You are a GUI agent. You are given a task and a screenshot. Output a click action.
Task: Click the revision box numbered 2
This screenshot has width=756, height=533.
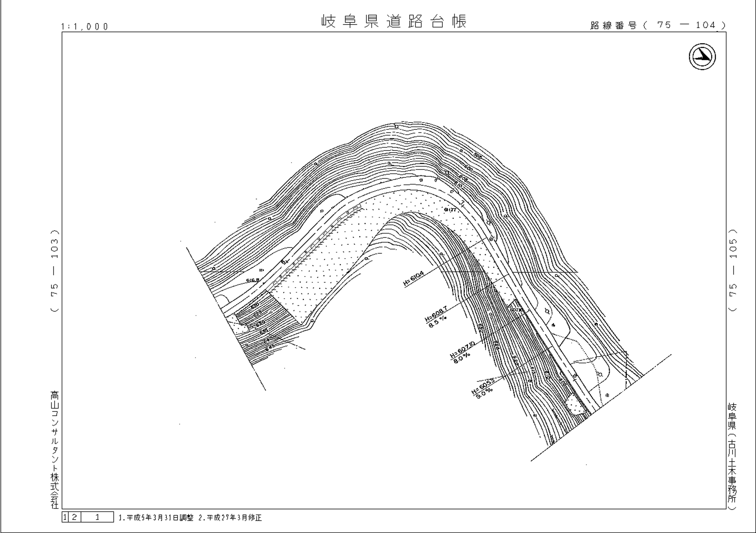tap(74, 517)
